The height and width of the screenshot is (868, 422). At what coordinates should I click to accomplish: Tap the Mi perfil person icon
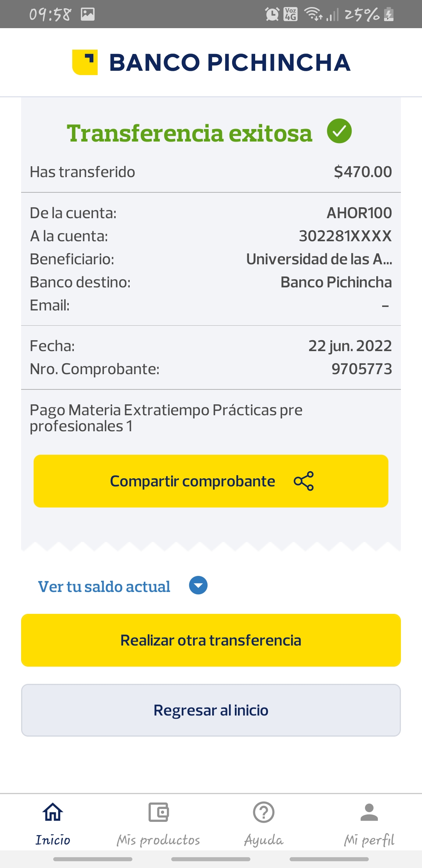click(x=369, y=812)
